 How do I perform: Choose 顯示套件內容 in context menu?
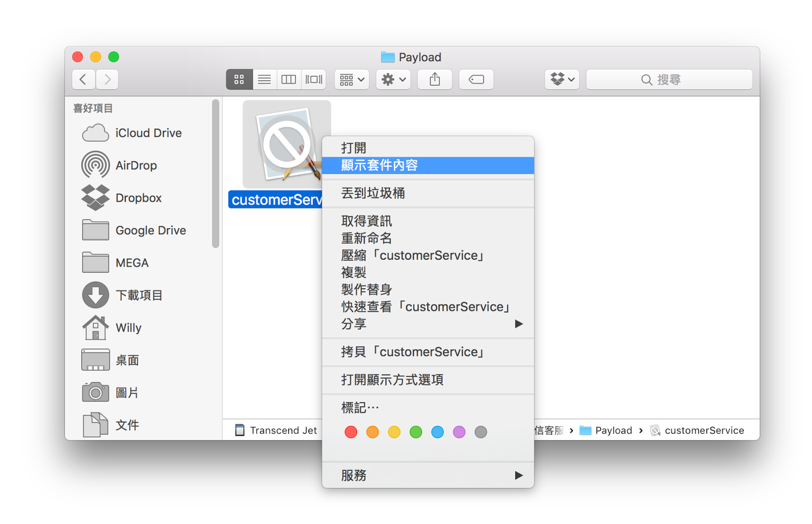pyautogui.click(x=428, y=165)
